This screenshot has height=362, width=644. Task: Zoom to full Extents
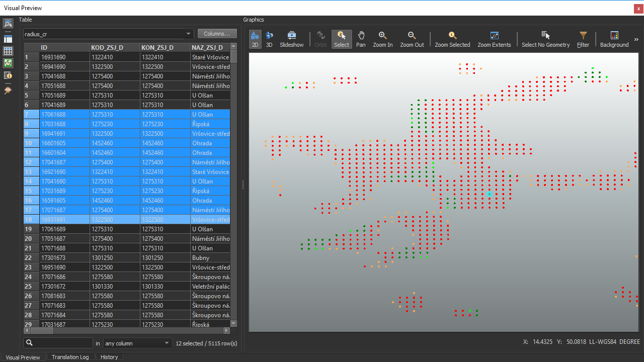pos(494,39)
